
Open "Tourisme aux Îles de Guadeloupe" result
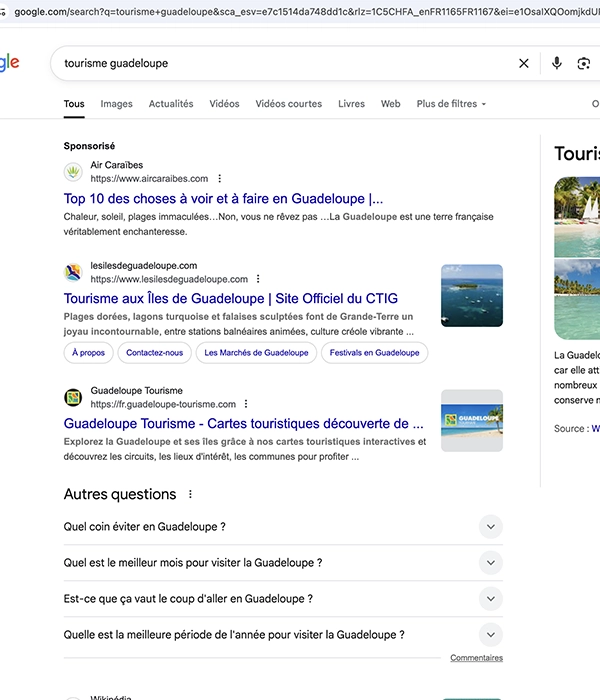coord(231,298)
